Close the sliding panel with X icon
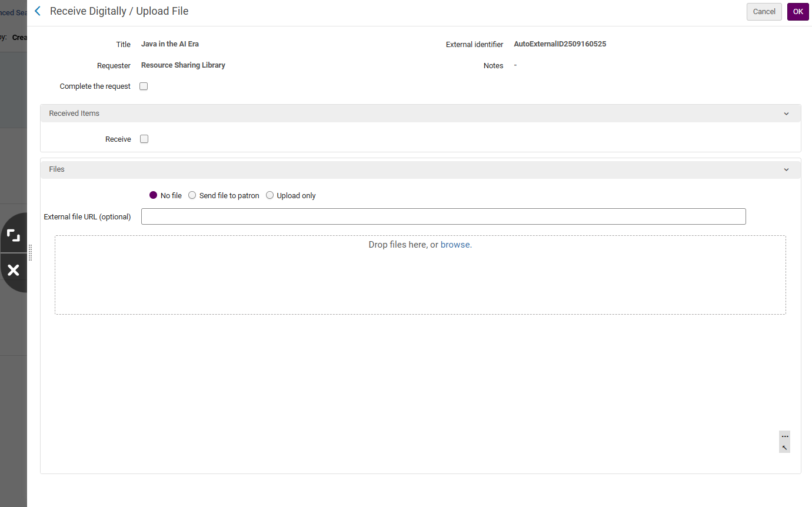The height and width of the screenshot is (507, 812). (14, 270)
